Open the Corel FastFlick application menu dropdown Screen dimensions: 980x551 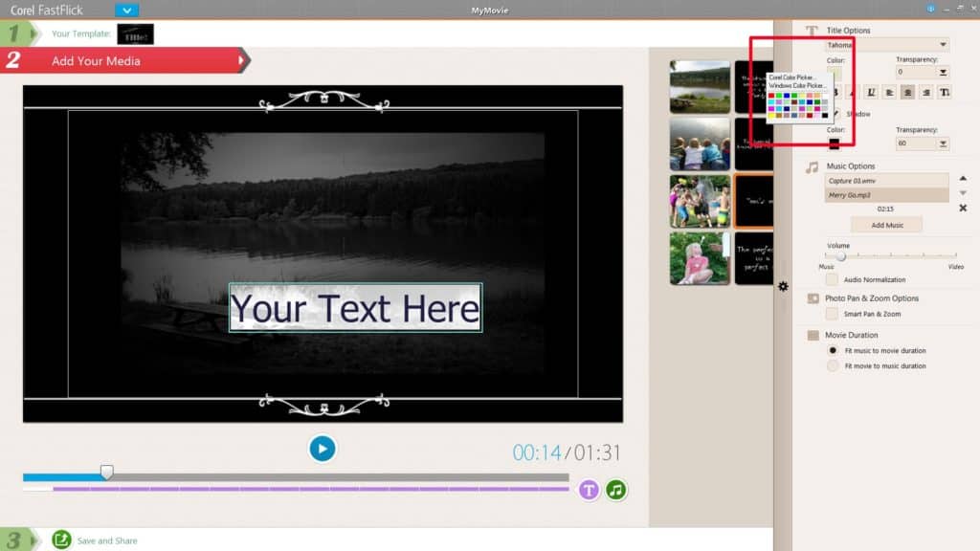click(x=126, y=11)
